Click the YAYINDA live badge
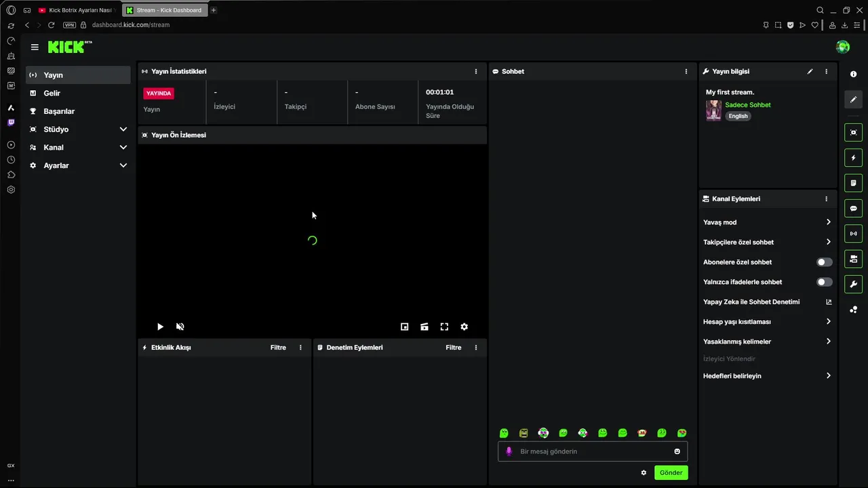Image resolution: width=868 pixels, height=488 pixels. point(159,94)
